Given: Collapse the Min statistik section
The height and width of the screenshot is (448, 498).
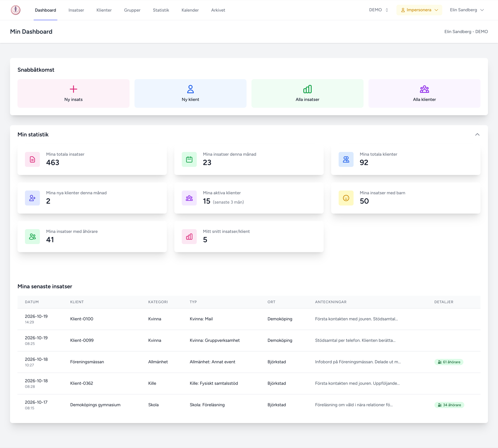Looking at the screenshot, I should [x=477, y=134].
